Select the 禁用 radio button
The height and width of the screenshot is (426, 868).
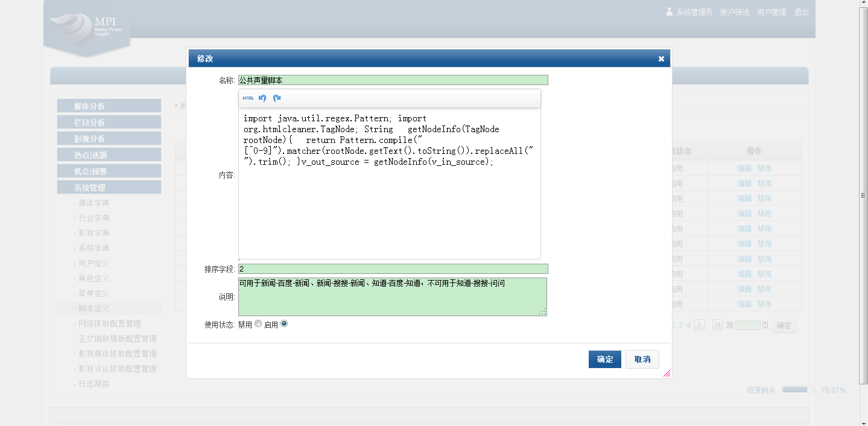(258, 324)
